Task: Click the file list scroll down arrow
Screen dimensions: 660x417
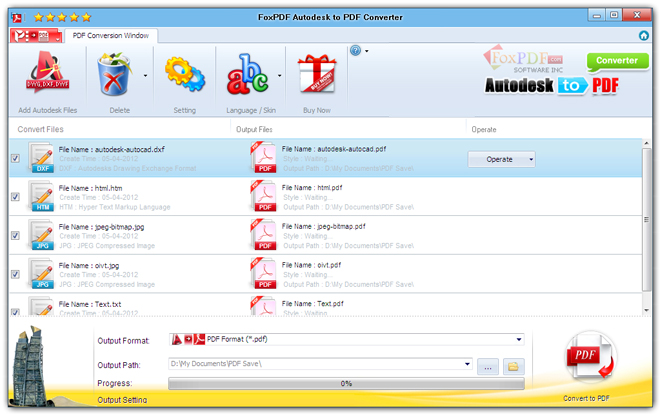Action: pos(647,311)
